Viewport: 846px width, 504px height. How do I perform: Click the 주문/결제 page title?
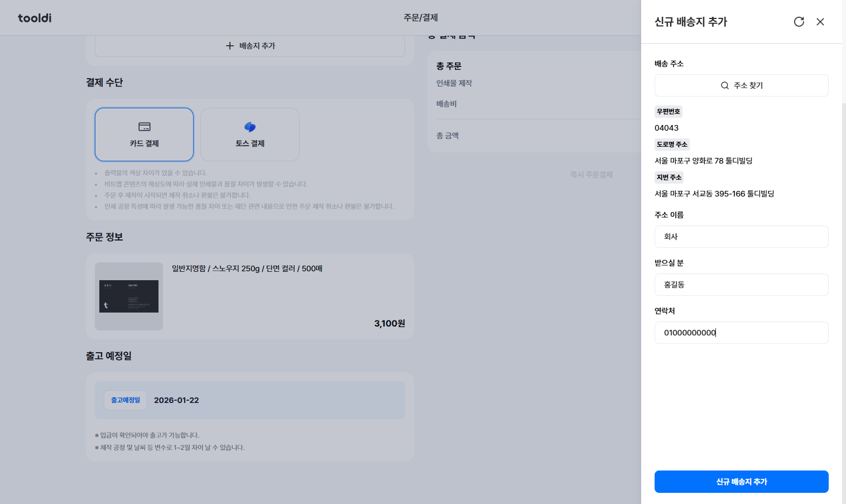coord(421,18)
